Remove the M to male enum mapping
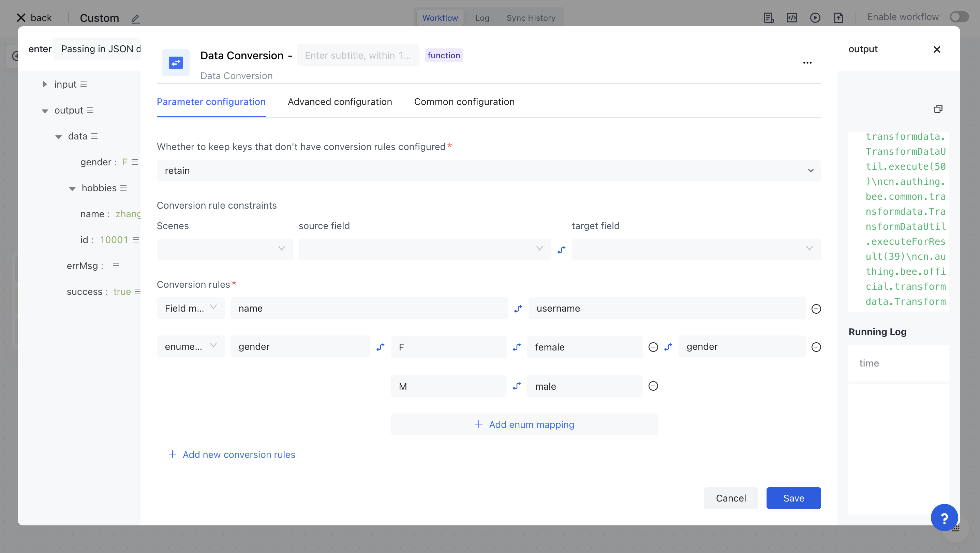The width and height of the screenshot is (980, 553). (653, 386)
